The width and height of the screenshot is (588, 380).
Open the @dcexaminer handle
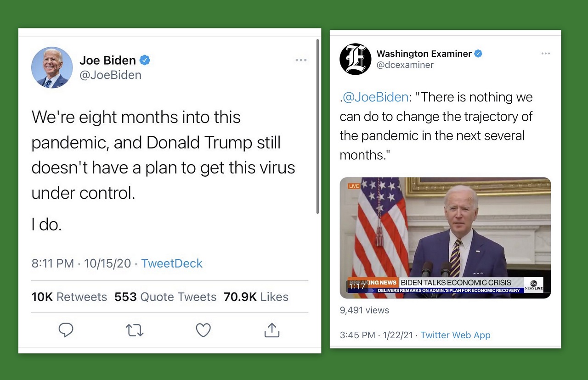click(405, 65)
